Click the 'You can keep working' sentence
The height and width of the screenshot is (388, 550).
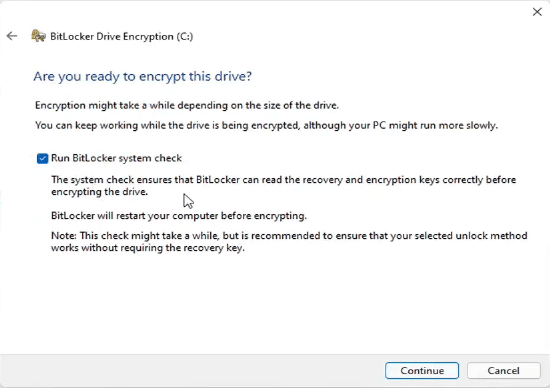266,126
